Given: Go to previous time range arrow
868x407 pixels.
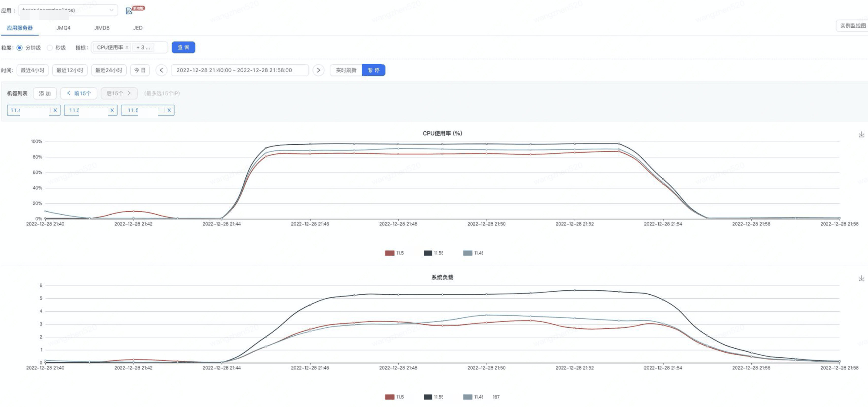Looking at the screenshot, I should 161,70.
